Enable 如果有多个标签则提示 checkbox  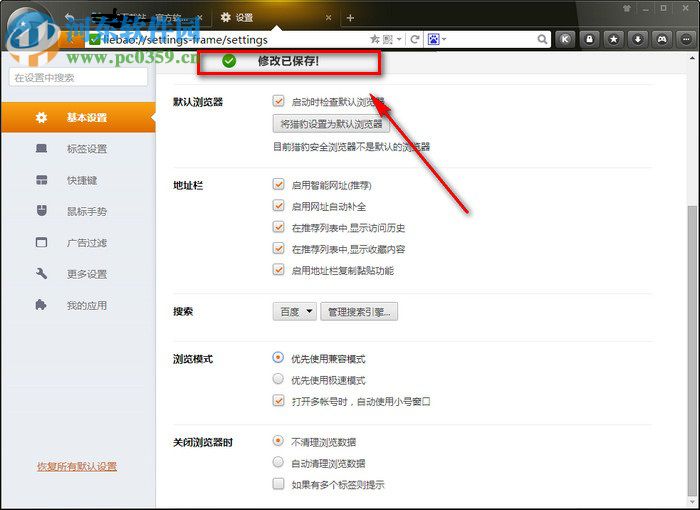pos(279,484)
